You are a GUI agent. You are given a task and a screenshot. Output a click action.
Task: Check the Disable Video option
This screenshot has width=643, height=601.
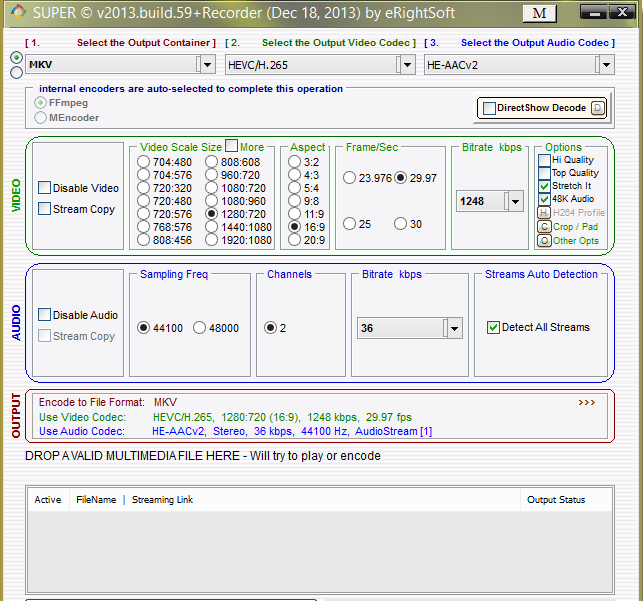click(x=45, y=188)
